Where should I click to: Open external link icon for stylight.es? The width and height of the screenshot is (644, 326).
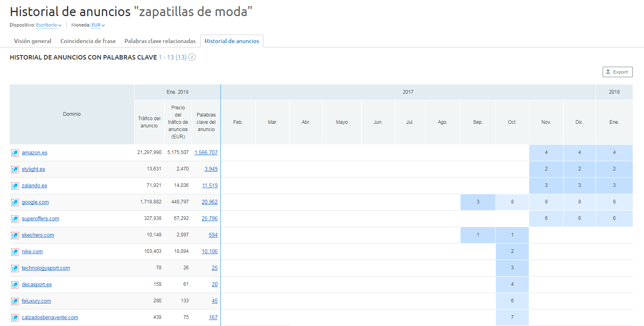pos(15,169)
